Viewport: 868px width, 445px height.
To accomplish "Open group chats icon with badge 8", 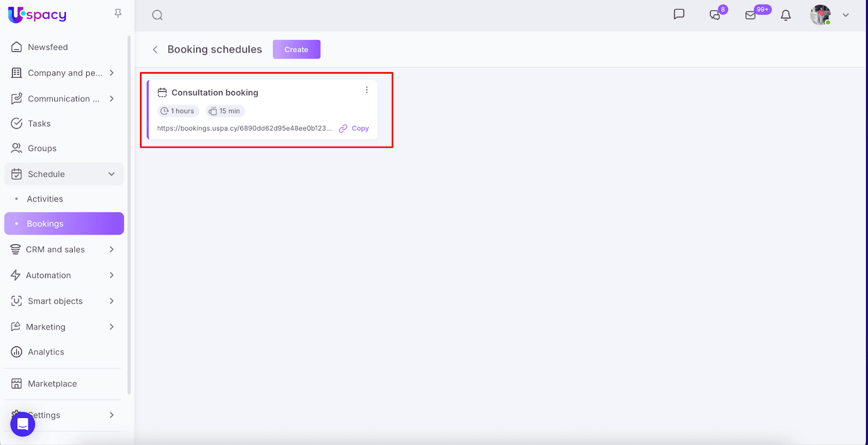I will tap(716, 15).
